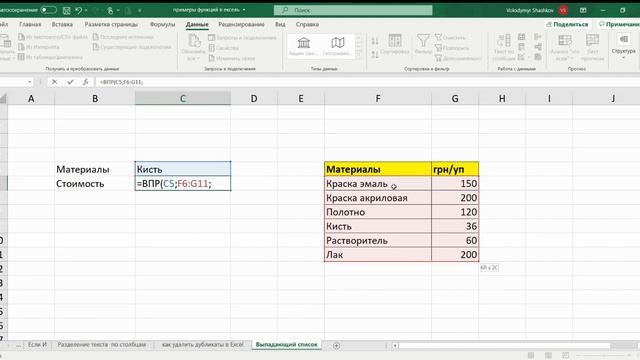Click the Save icon in title bar
The width and height of the screenshot is (640, 360).
(67, 10)
